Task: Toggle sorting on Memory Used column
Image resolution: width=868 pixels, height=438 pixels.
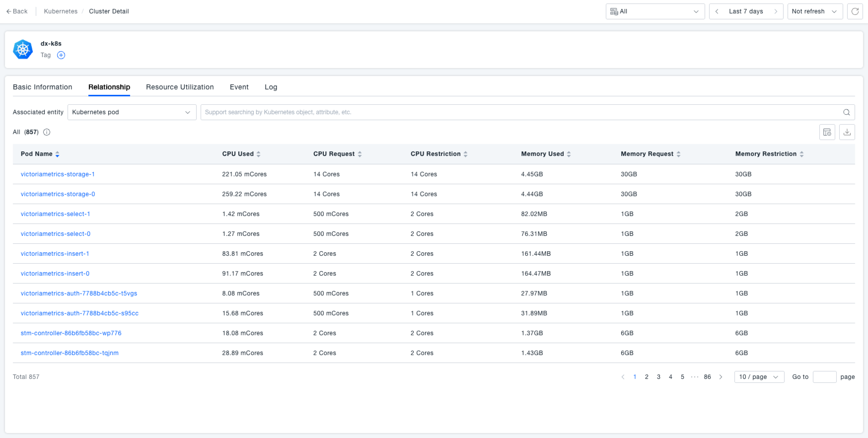Action: [569, 154]
